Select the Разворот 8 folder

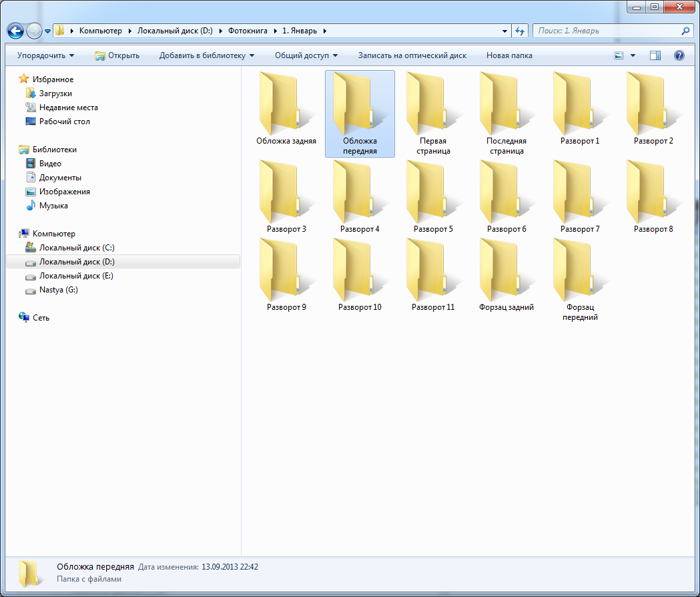[653, 197]
